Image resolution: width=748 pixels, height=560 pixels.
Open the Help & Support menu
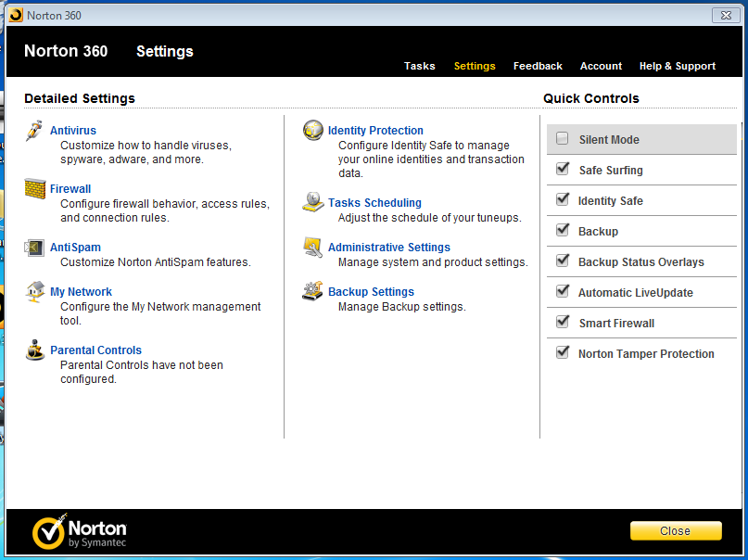click(x=678, y=66)
